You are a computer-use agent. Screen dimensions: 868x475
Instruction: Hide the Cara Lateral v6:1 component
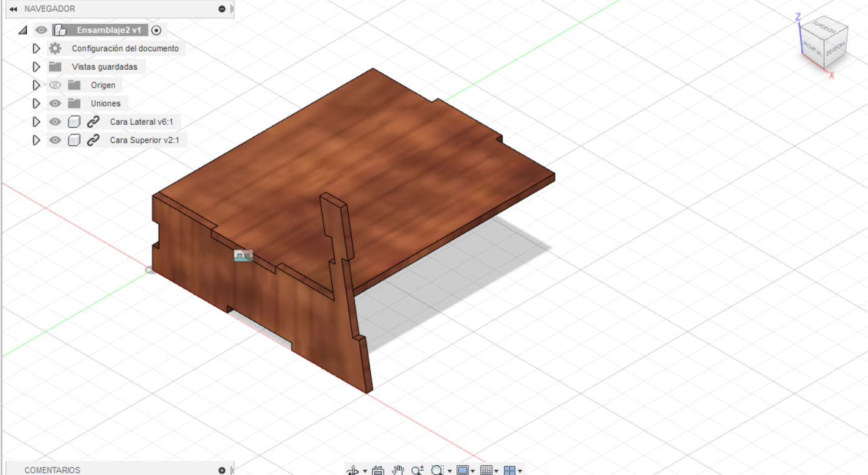click(55, 122)
